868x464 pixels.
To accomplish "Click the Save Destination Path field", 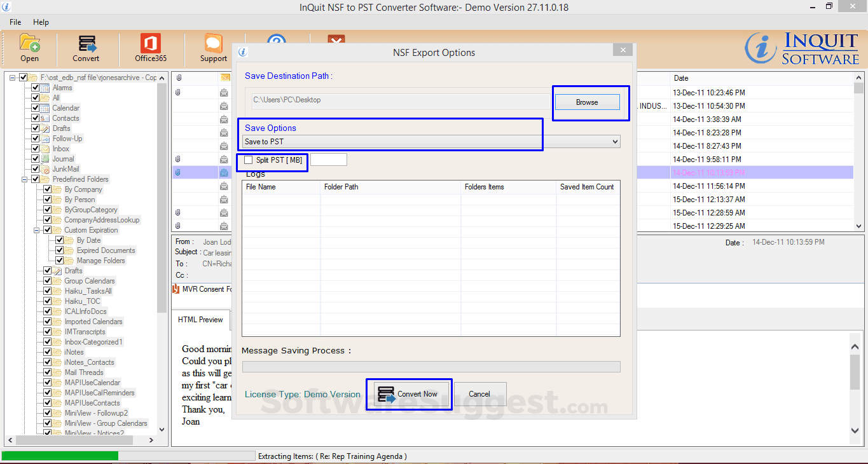I will (399, 100).
